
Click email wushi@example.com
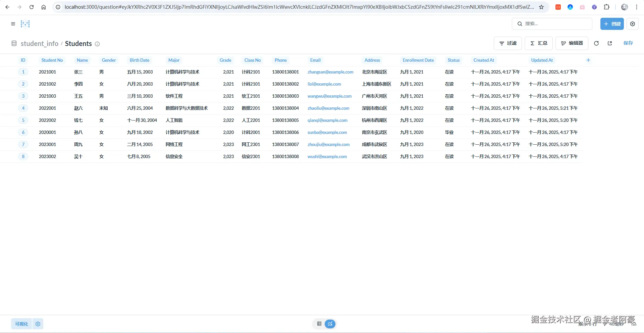[x=327, y=156]
